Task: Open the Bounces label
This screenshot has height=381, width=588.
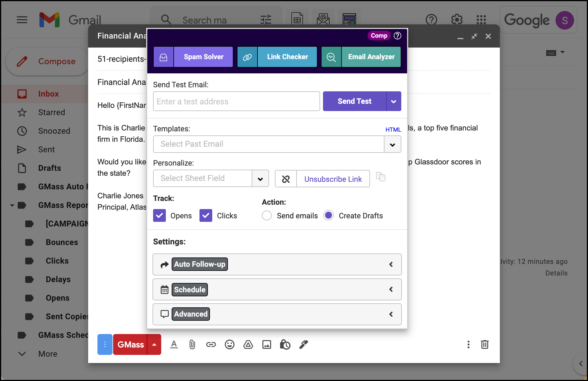Action: tap(62, 242)
